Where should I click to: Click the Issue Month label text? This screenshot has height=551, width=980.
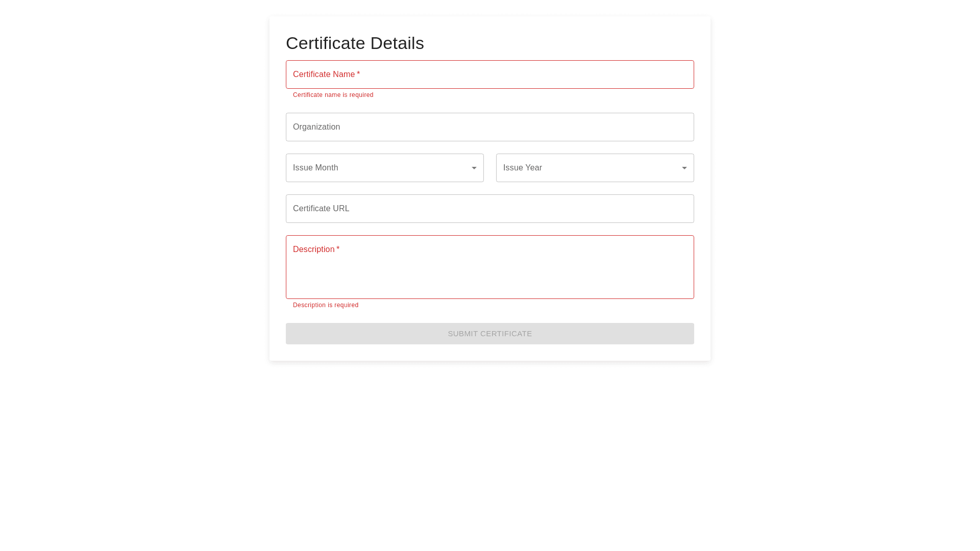[315, 168]
